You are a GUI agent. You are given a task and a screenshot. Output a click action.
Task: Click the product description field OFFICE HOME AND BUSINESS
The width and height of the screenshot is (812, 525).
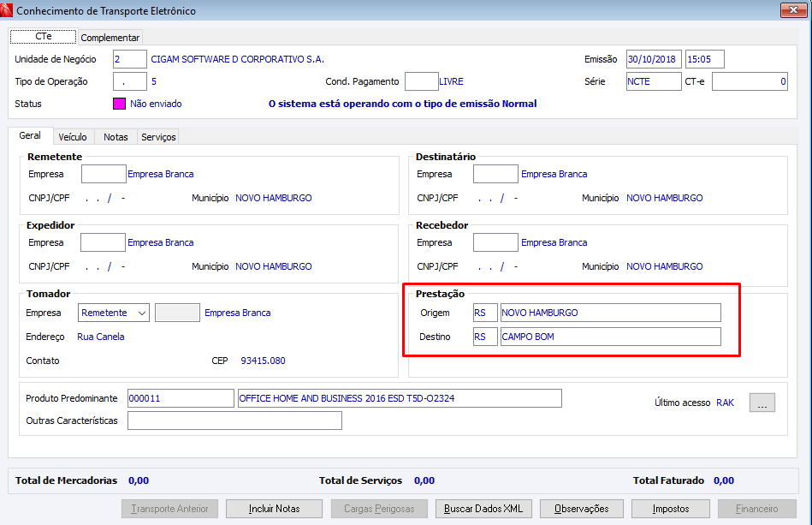coord(400,398)
